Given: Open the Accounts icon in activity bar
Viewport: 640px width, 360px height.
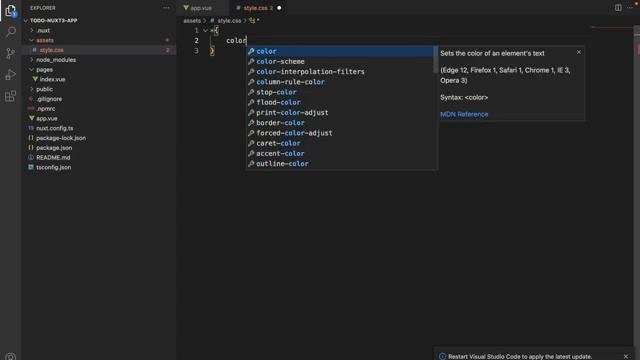Looking at the screenshot, I should point(11,356).
